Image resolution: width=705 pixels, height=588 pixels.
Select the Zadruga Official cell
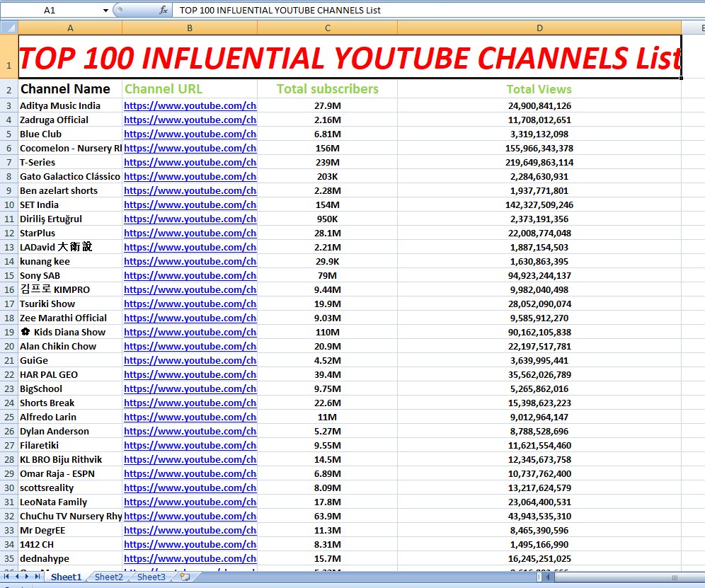[x=70, y=120]
